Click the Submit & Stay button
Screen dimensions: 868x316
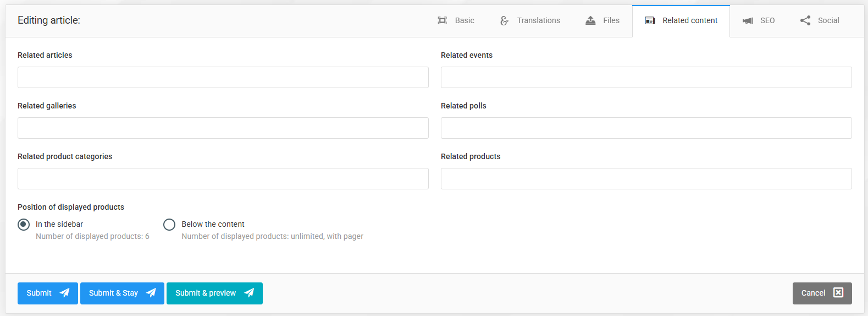tap(122, 293)
